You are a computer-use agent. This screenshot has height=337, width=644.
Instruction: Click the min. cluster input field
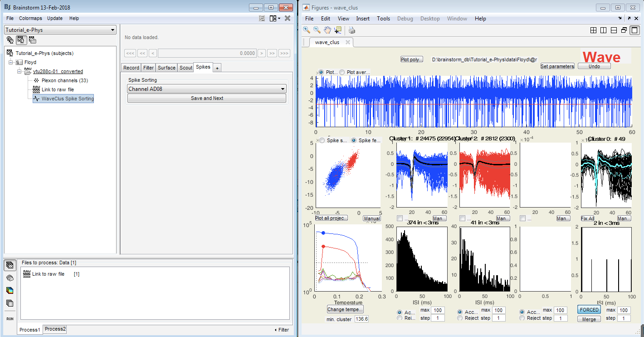point(361,319)
